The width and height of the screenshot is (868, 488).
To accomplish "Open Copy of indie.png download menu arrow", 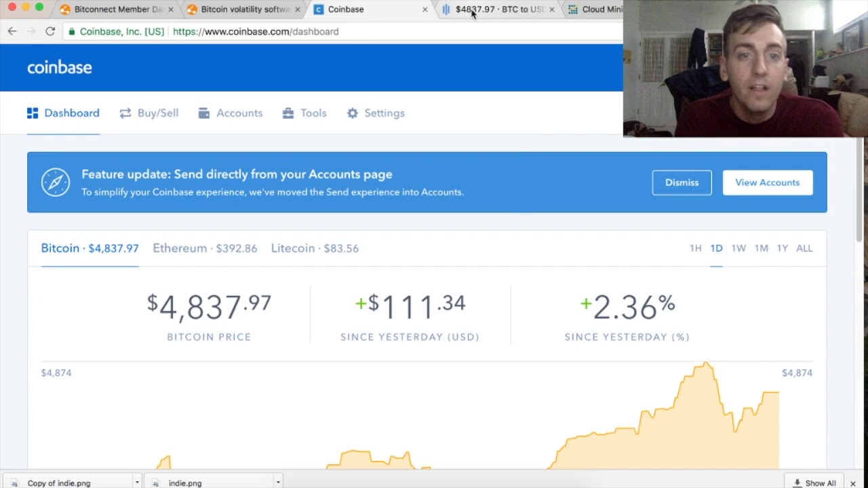I will point(137,483).
